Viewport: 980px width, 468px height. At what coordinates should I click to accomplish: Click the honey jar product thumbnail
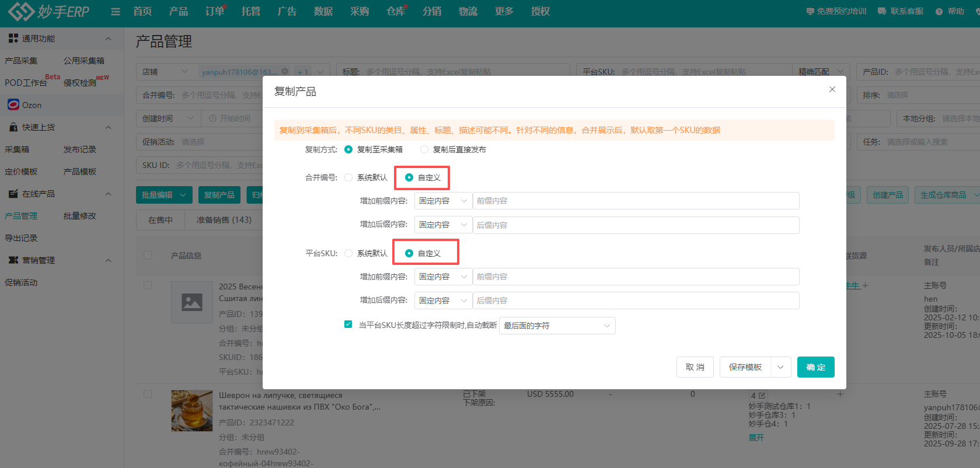pos(191,411)
